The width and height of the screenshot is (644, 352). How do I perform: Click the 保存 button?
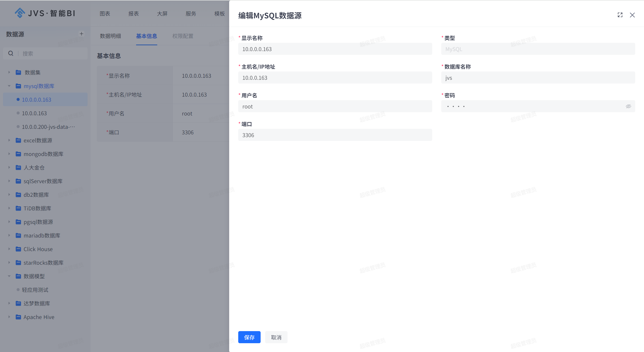[x=249, y=337]
